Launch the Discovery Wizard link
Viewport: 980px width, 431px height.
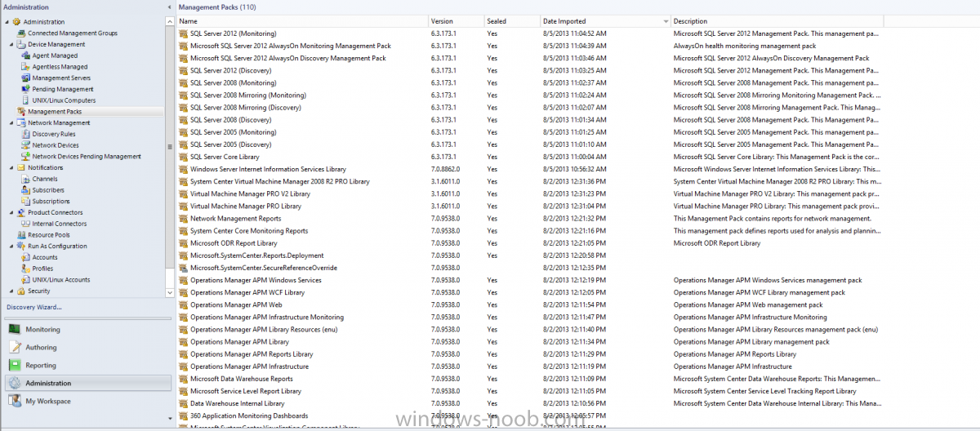point(33,307)
